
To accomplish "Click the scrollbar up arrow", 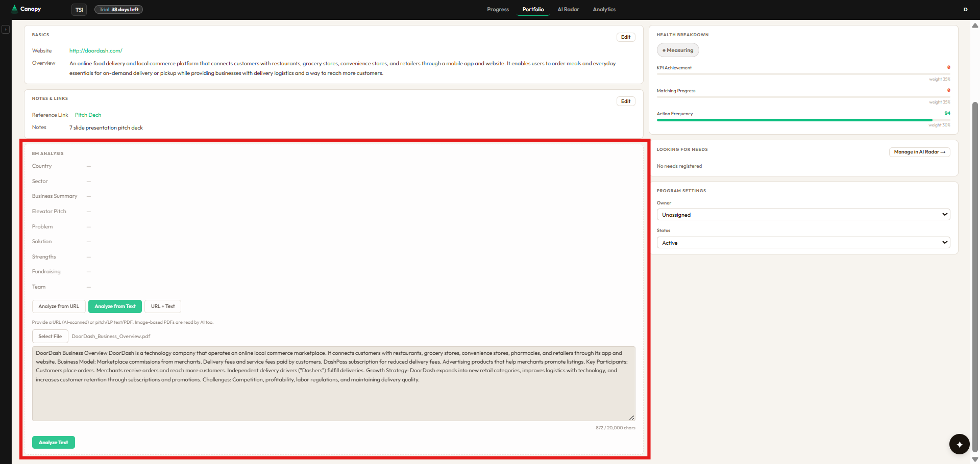I will click(975, 25).
